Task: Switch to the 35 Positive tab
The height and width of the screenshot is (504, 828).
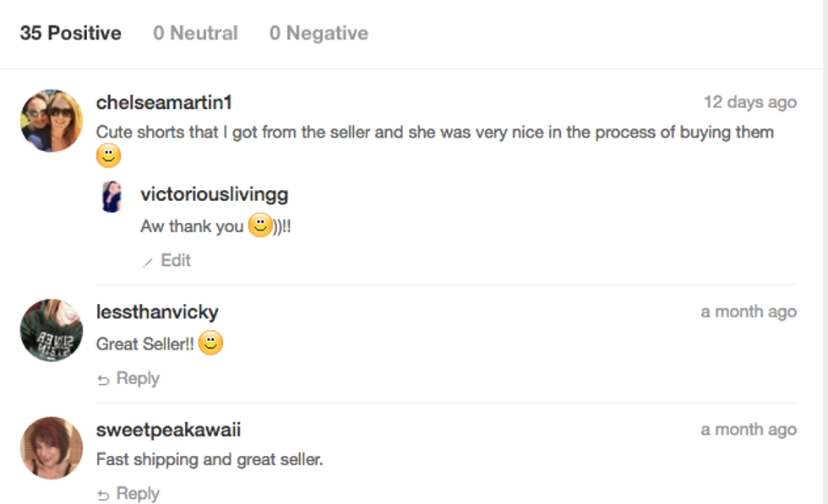Action: [70, 34]
